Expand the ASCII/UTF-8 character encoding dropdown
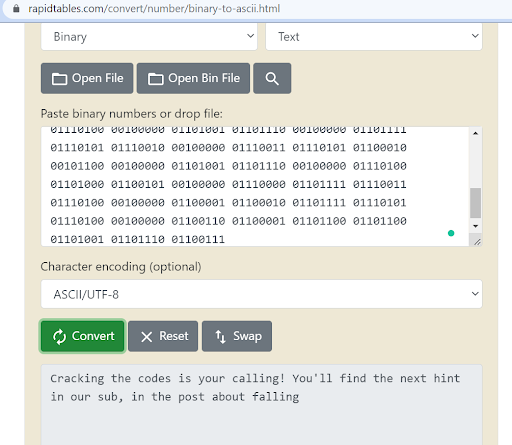Image resolution: width=512 pixels, height=445 pixels. tap(261, 294)
